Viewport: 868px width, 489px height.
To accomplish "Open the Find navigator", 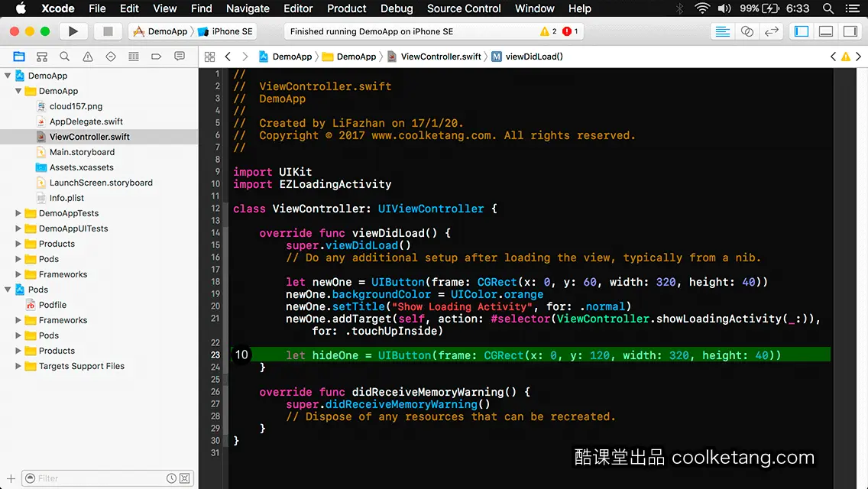I will coord(65,57).
